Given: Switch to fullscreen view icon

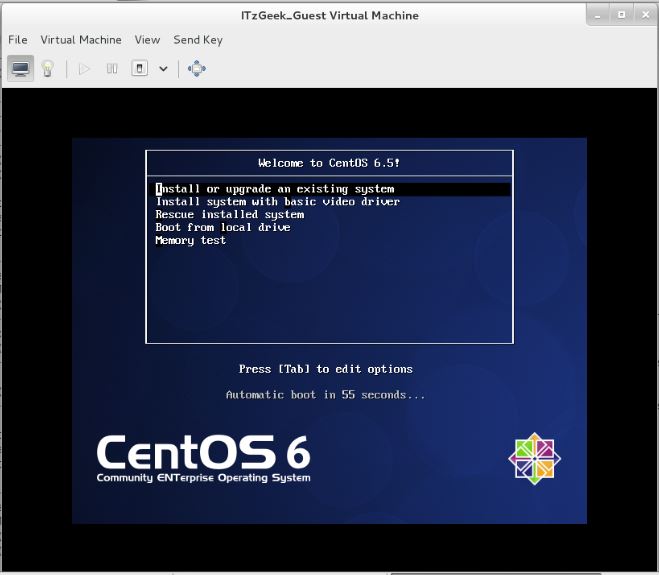Looking at the screenshot, I should point(197,69).
